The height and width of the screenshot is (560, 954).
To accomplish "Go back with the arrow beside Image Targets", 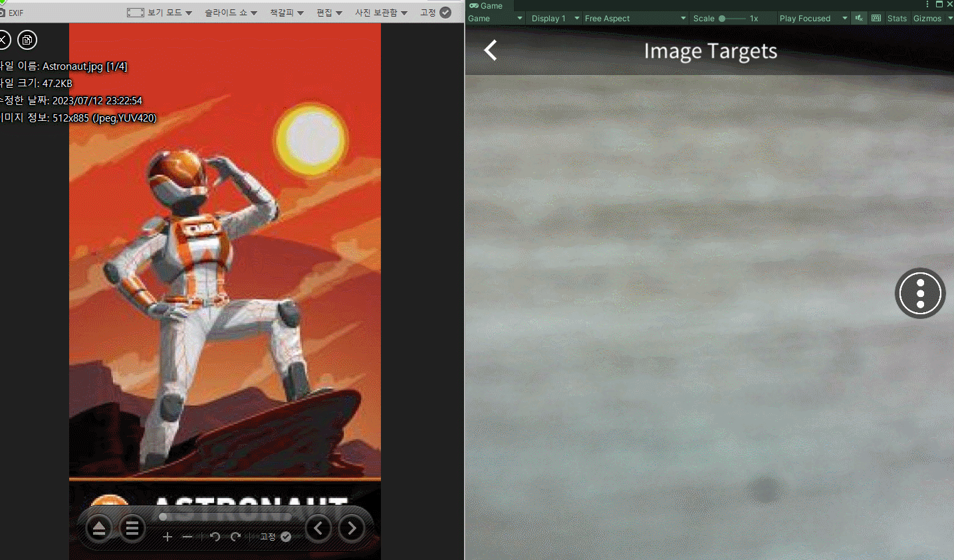I will [491, 50].
